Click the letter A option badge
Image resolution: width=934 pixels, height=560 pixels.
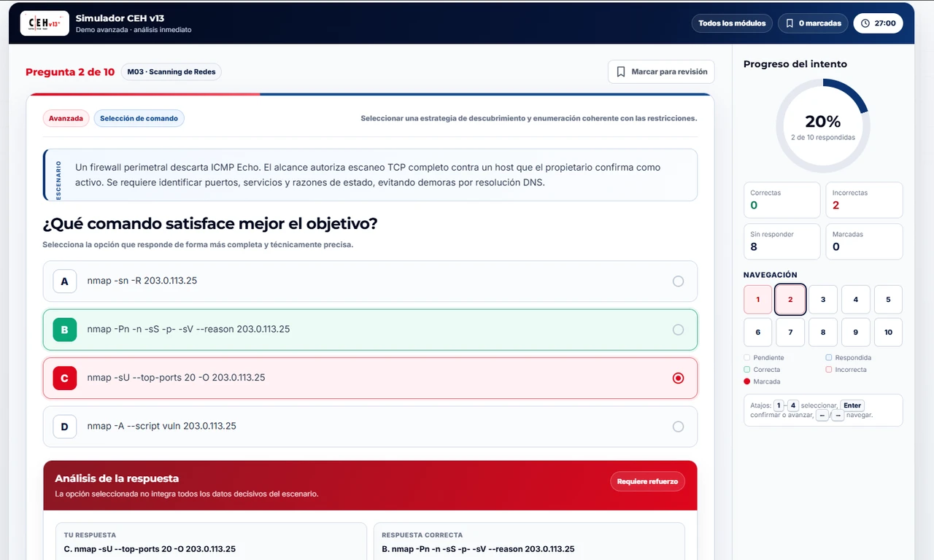tap(65, 281)
